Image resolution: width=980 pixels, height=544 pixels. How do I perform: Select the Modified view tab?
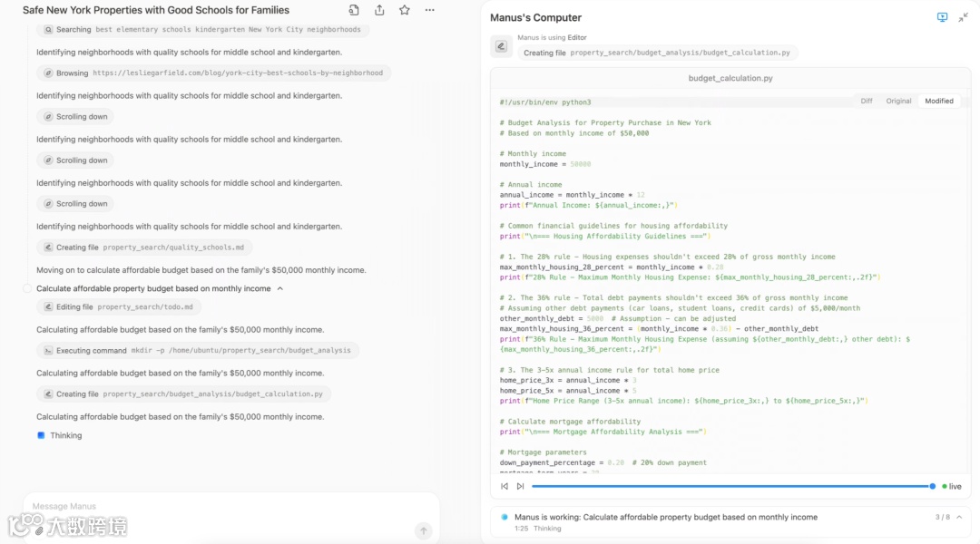click(x=939, y=101)
